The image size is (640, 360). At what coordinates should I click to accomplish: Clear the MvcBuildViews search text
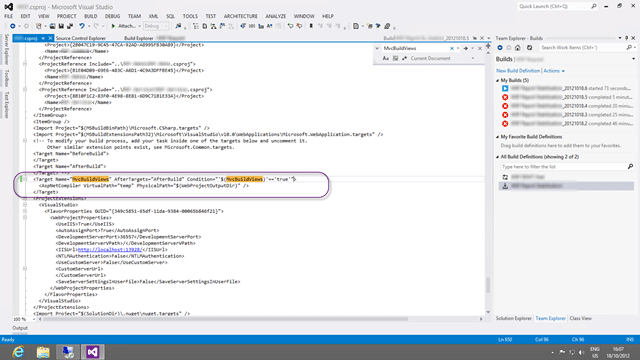[452, 48]
